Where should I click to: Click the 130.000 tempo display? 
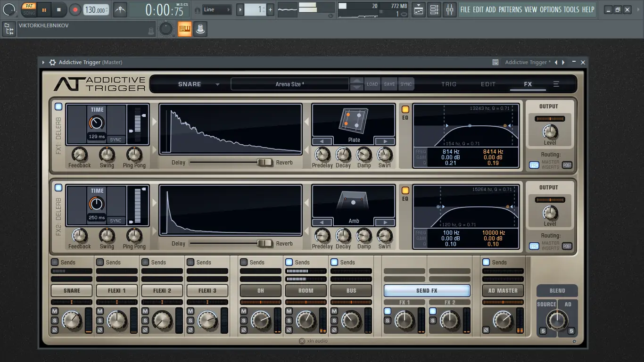(96, 9)
